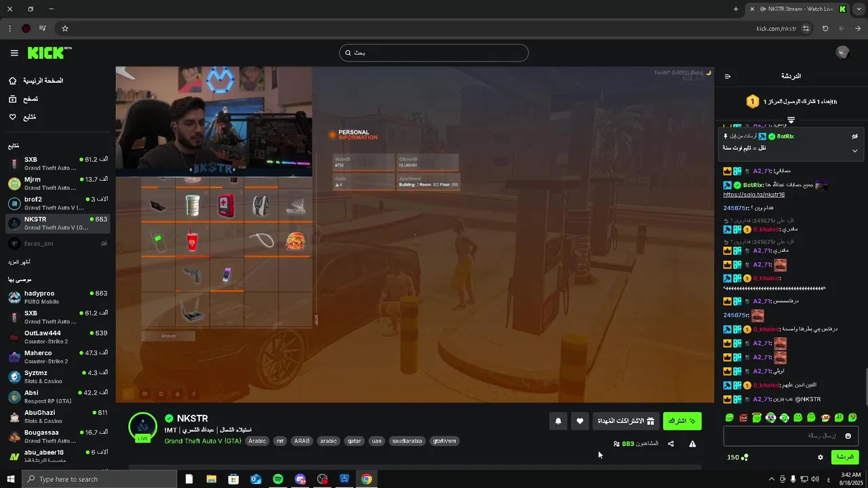
Task: Open File Explorer from the taskbar
Action: pos(212,479)
